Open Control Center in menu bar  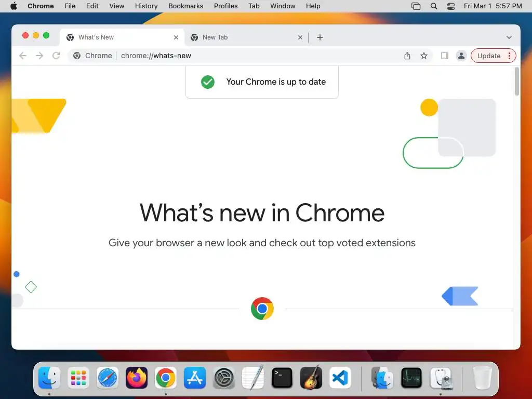pos(451,6)
